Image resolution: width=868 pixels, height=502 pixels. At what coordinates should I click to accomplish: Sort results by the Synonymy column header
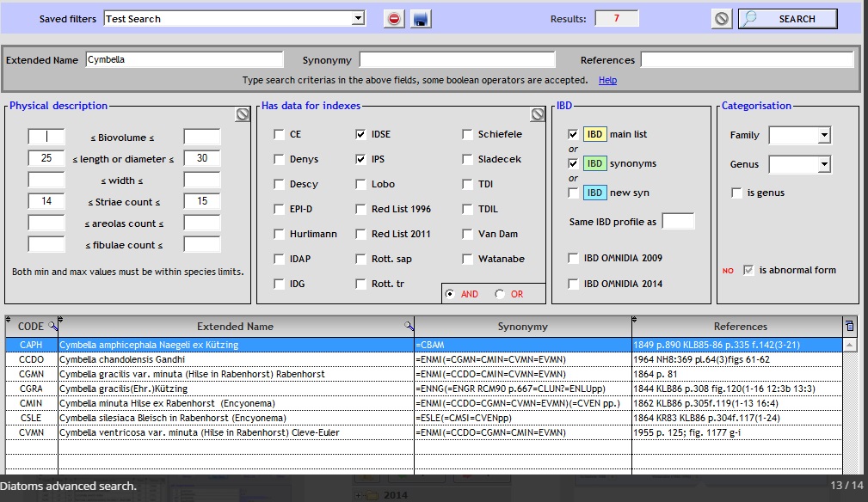click(x=522, y=327)
